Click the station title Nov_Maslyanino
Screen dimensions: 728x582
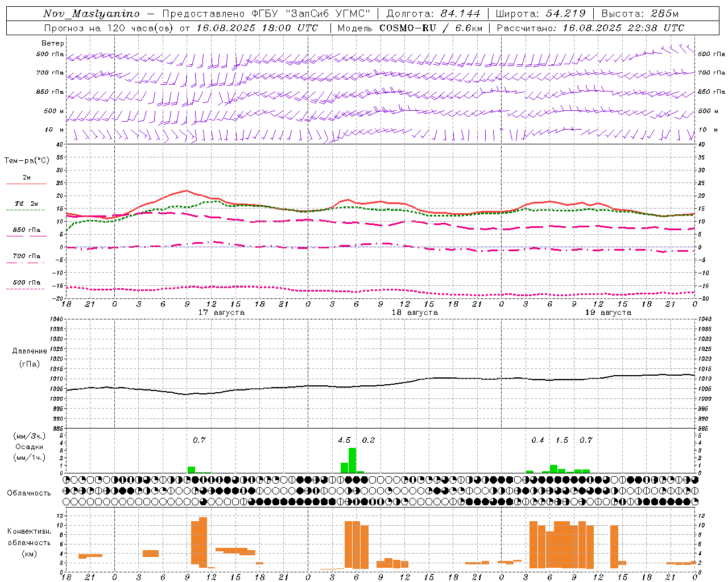point(92,14)
